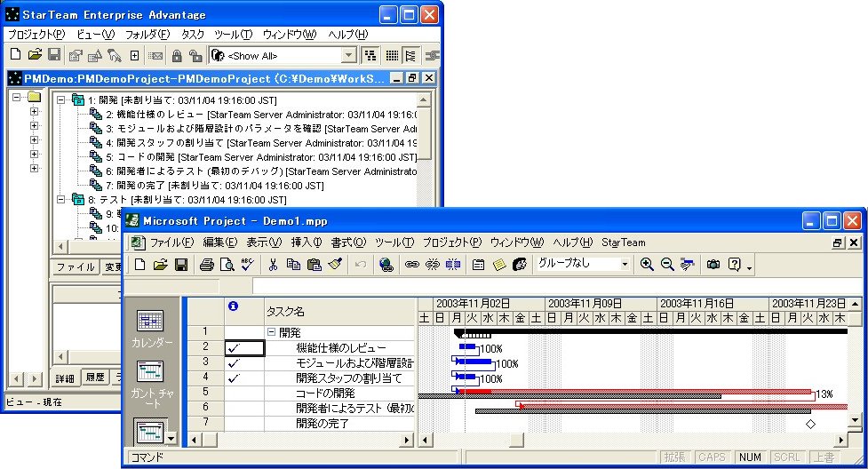Click the New project icon in StarTeam toolbar

pyautogui.click(x=15, y=55)
